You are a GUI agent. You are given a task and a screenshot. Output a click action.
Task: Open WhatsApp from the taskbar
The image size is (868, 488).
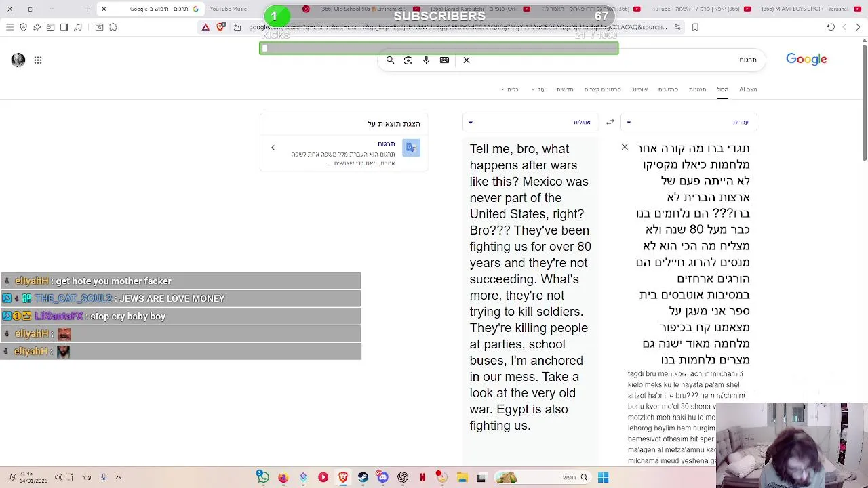click(x=262, y=477)
